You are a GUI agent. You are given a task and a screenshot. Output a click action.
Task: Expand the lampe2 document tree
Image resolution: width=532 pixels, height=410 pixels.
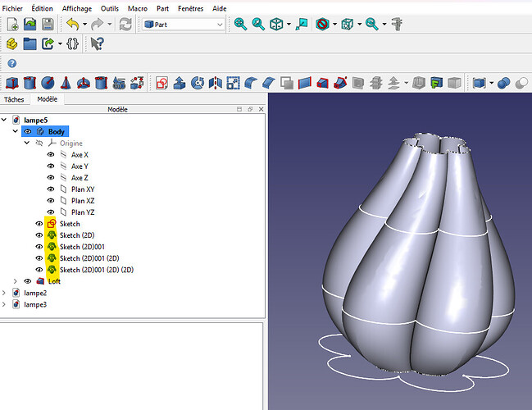5,293
